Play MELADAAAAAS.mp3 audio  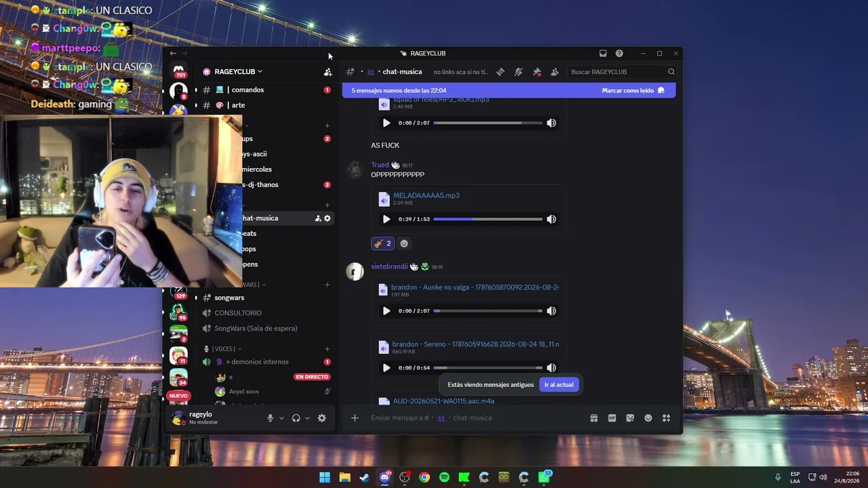(387, 219)
